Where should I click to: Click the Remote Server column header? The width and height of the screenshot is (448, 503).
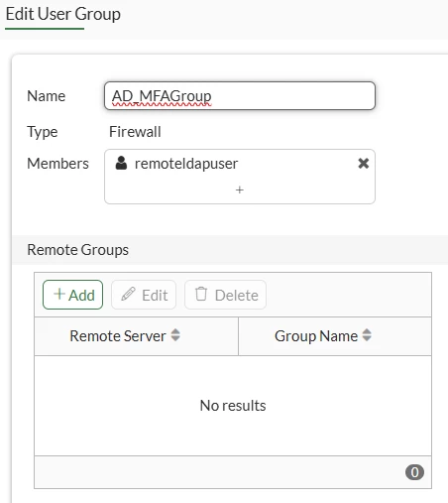pyautogui.click(x=136, y=336)
